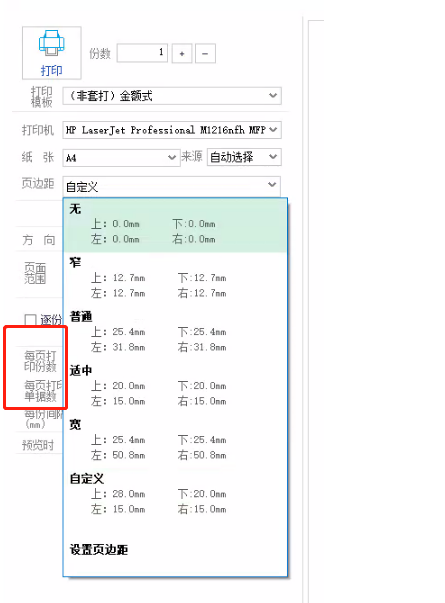Pick the 自定义 custom margin entry
This screenshot has height=603, width=445.
(x=175, y=495)
